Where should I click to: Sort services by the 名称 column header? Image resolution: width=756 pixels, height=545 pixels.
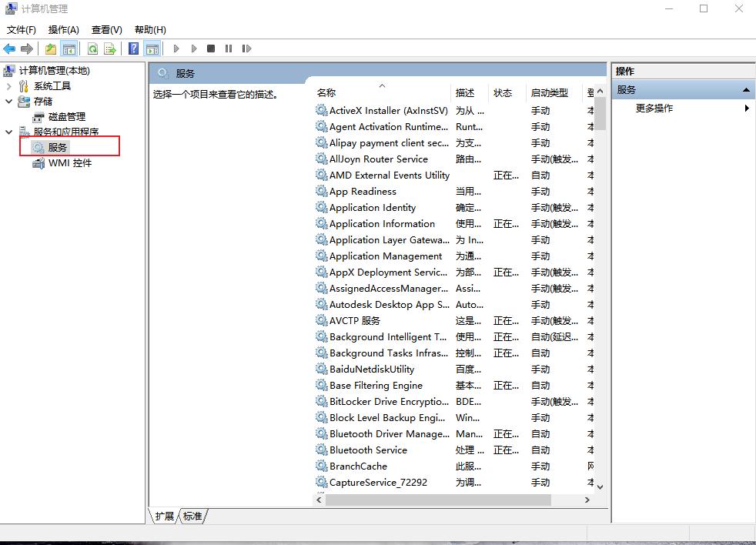tap(326, 92)
